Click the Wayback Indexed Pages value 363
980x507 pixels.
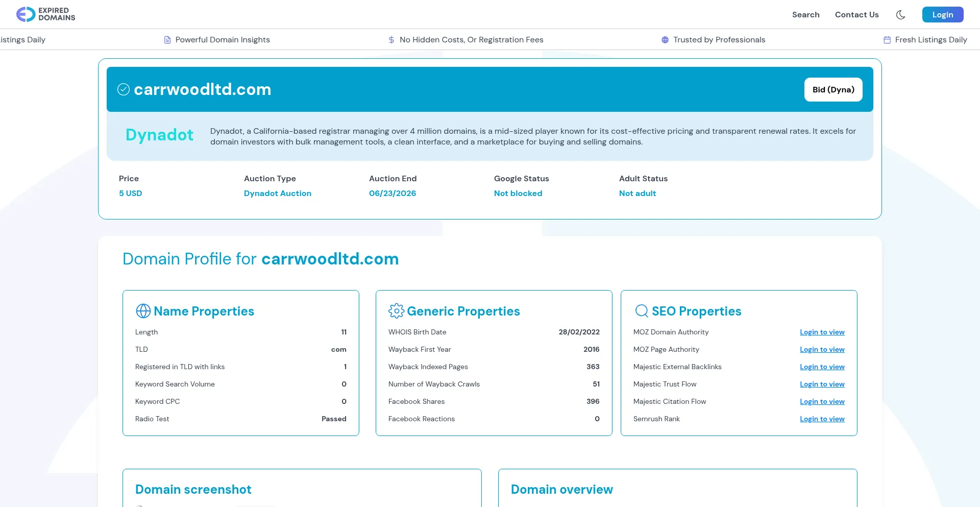click(593, 367)
